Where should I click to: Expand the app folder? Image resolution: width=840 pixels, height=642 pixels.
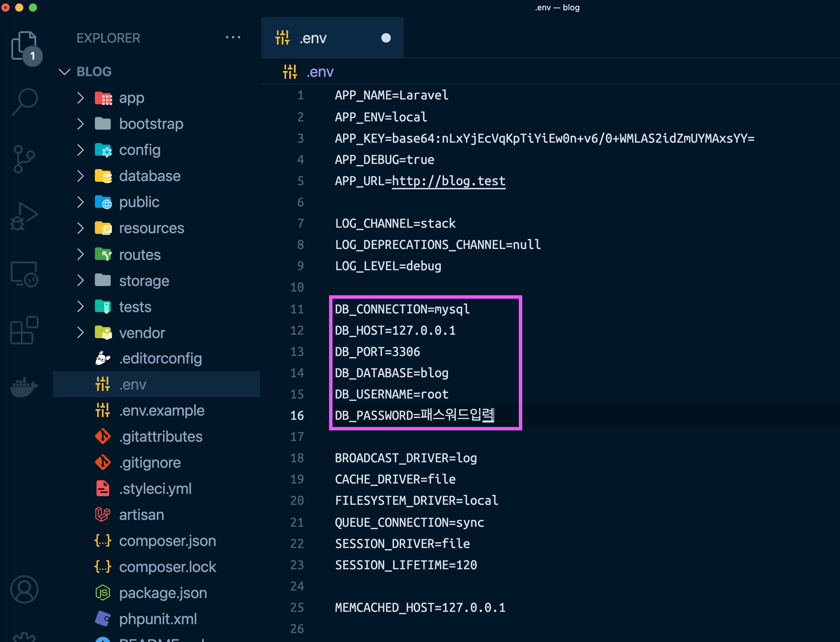131,98
